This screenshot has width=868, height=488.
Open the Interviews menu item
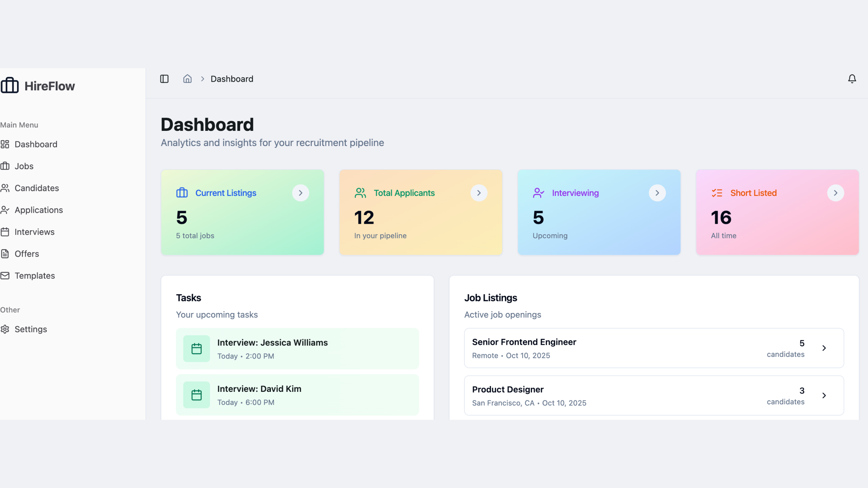tap(34, 232)
